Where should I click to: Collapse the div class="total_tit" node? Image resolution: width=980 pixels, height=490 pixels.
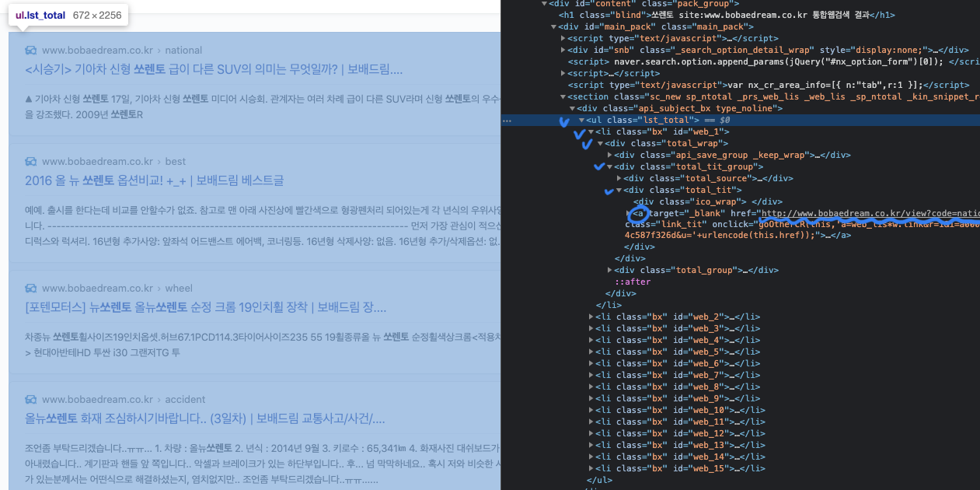tap(619, 190)
